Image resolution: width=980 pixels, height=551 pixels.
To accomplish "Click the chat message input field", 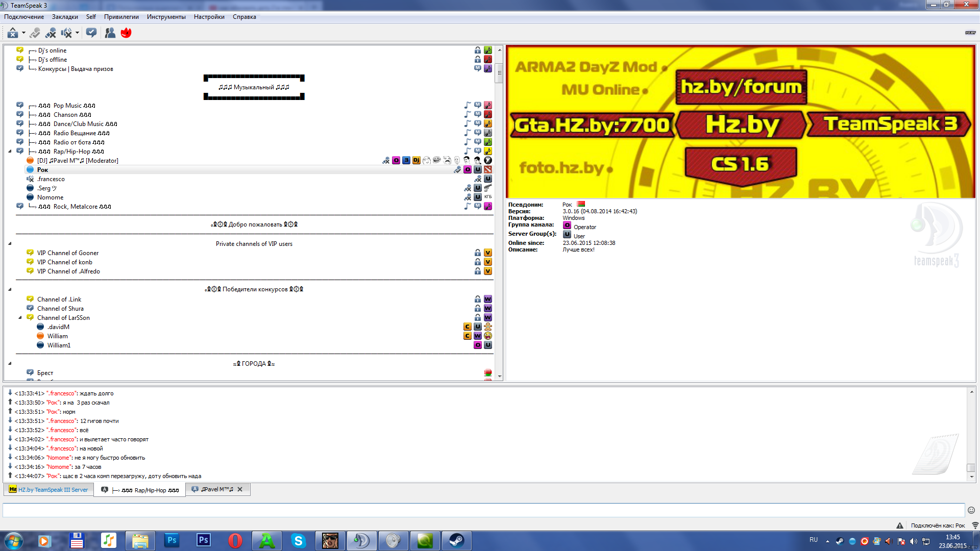I will [483, 510].
